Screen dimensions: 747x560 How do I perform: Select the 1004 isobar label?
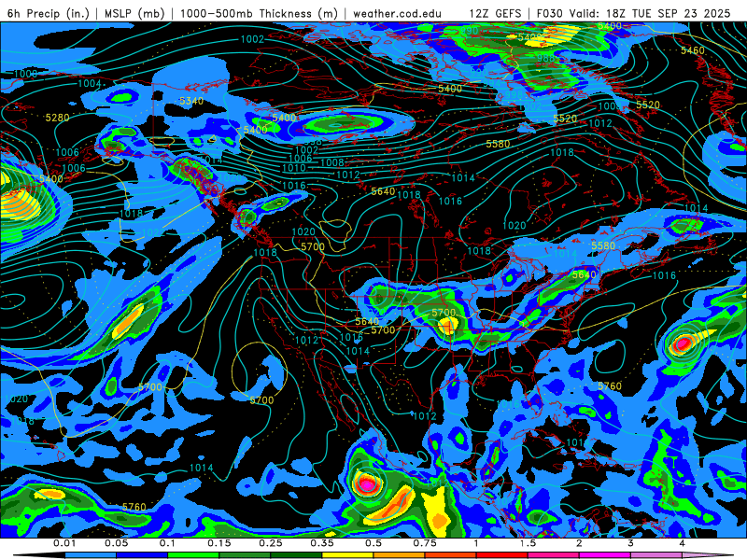coord(90,84)
